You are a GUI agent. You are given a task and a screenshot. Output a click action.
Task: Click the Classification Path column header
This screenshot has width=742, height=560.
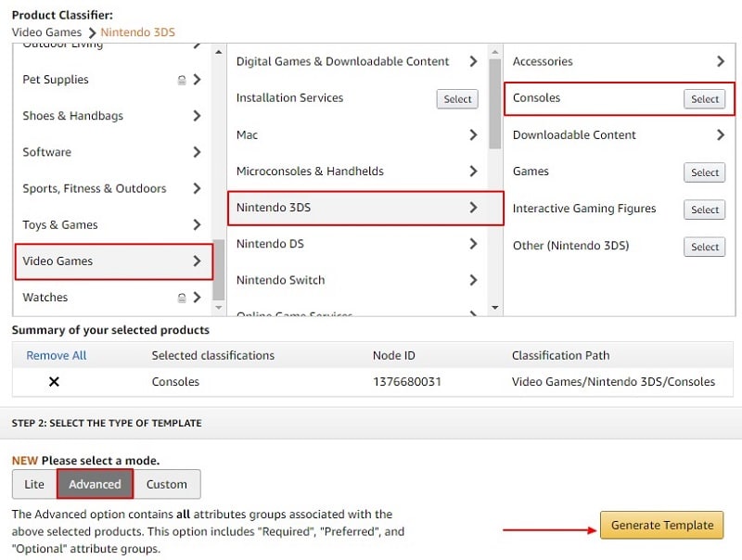point(561,356)
